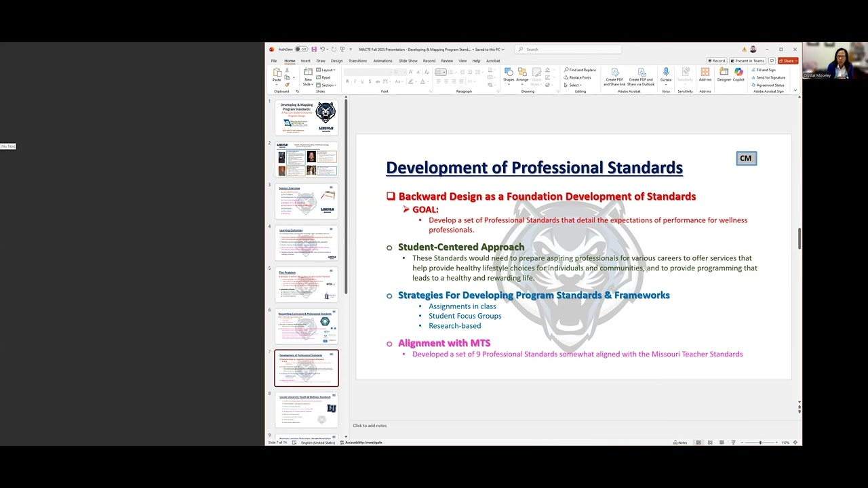Click Present in Teams
This screenshot has width=868, height=488.
(x=747, y=61)
